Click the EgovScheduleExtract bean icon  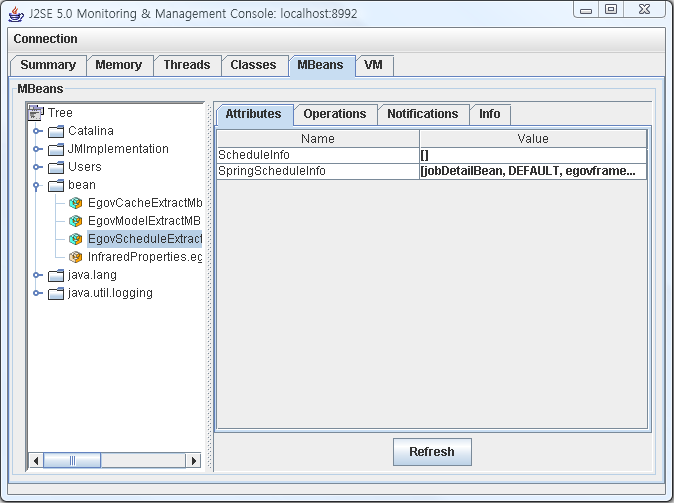(x=76, y=239)
